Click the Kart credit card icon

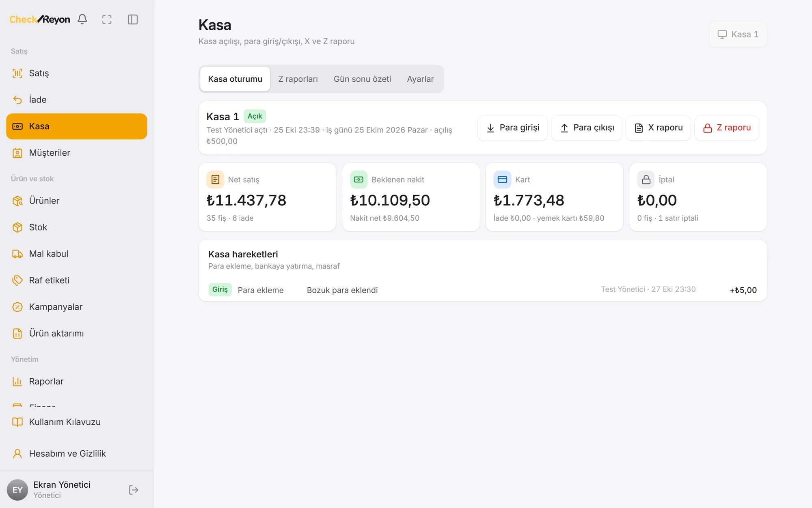(502, 179)
